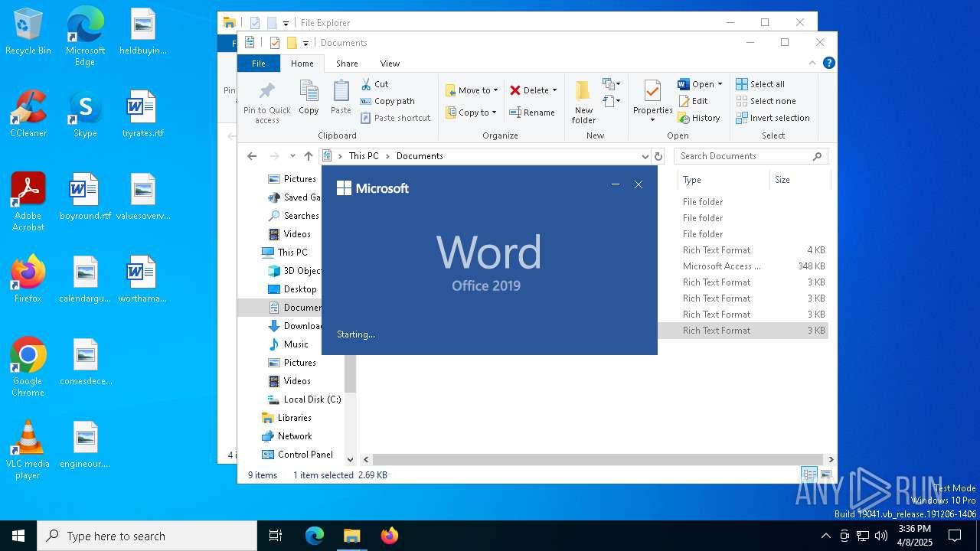The image size is (980, 551).
Task: Select Searches in the navigation pane
Action: (301, 216)
